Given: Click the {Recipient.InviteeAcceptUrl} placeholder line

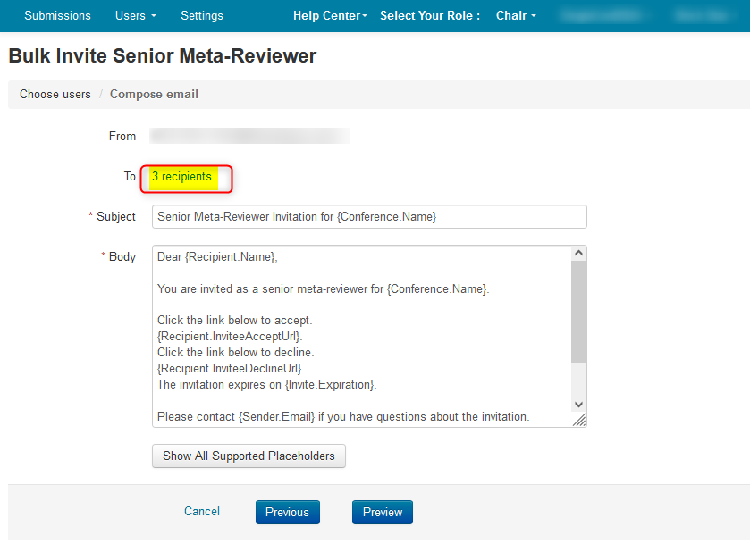Looking at the screenshot, I should (x=230, y=337).
